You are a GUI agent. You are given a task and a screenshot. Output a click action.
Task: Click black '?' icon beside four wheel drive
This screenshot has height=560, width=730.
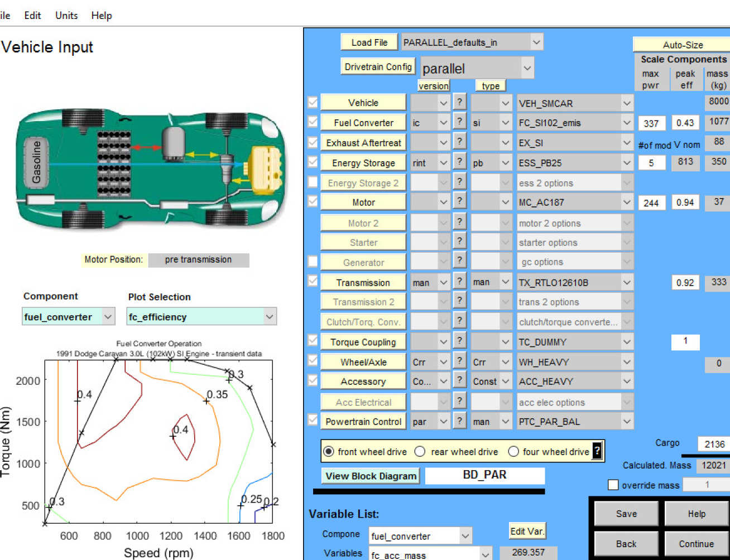click(597, 451)
